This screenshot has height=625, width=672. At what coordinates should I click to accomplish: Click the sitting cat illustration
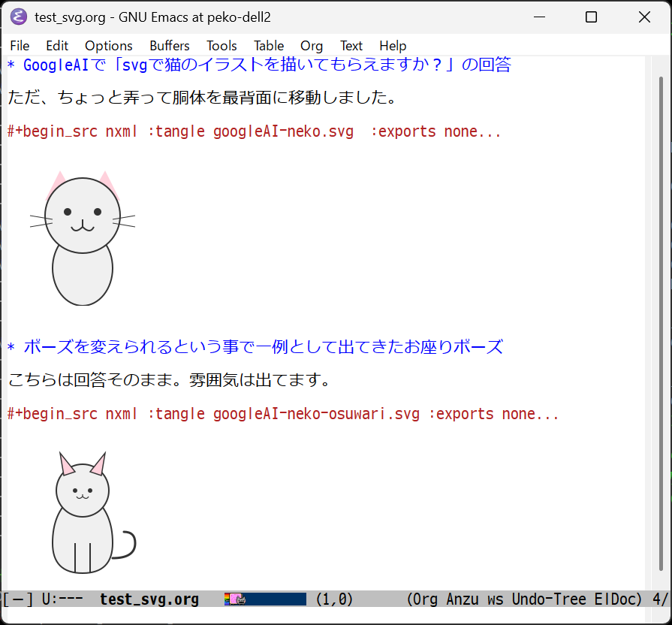pyautogui.click(x=83, y=515)
